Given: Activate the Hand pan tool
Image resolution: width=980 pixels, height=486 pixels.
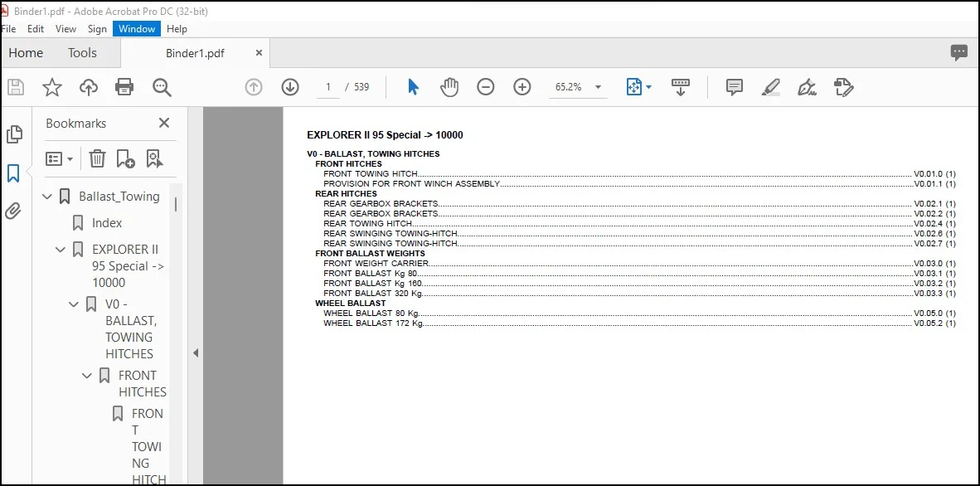Looking at the screenshot, I should pos(449,87).
